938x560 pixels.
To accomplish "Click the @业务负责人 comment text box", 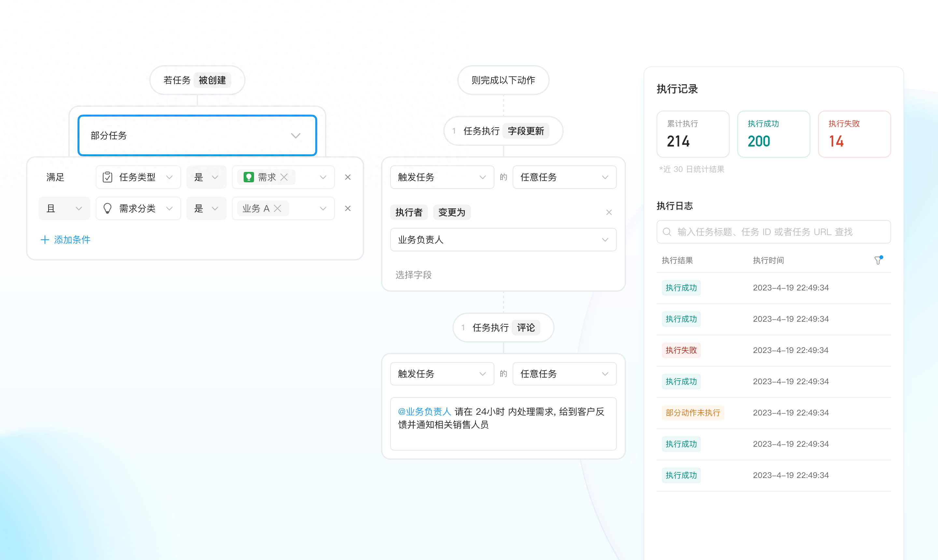I will pyautogui.click(x=503, y=423).
